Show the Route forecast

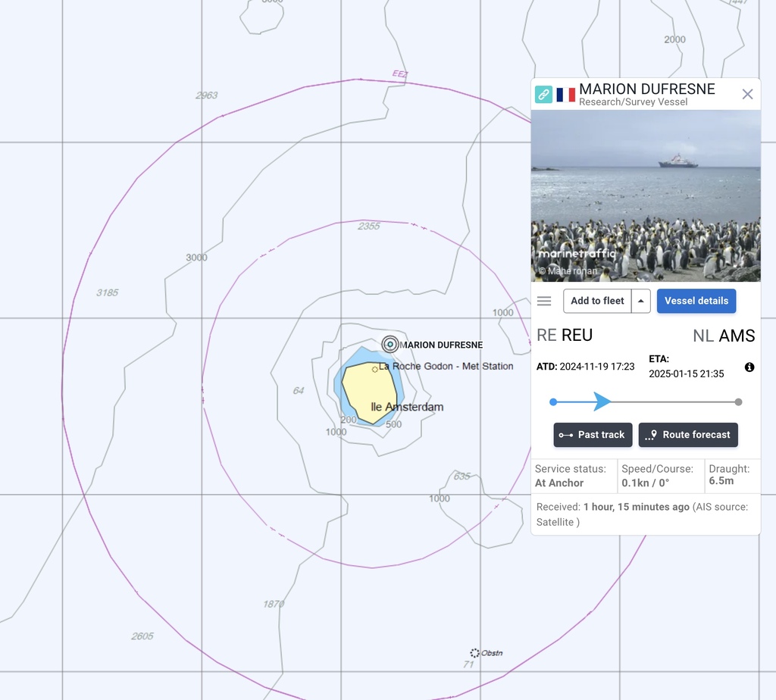(x=688, y=435)
